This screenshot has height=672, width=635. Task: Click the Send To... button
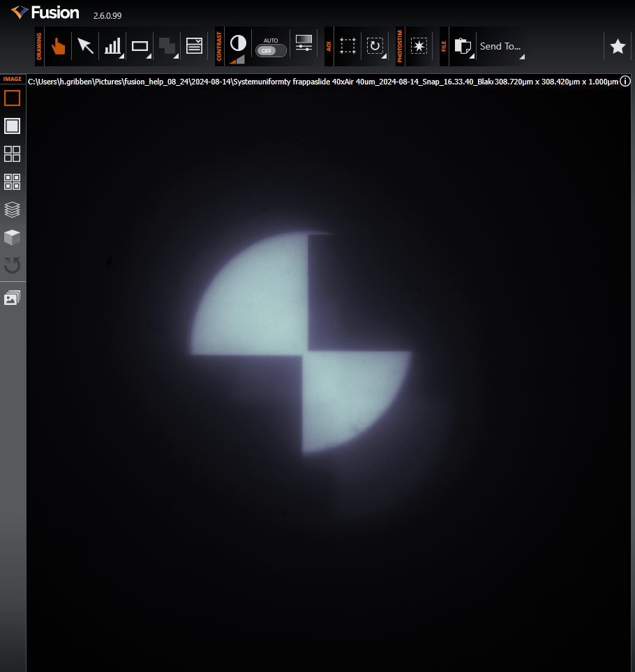point(500,46)
